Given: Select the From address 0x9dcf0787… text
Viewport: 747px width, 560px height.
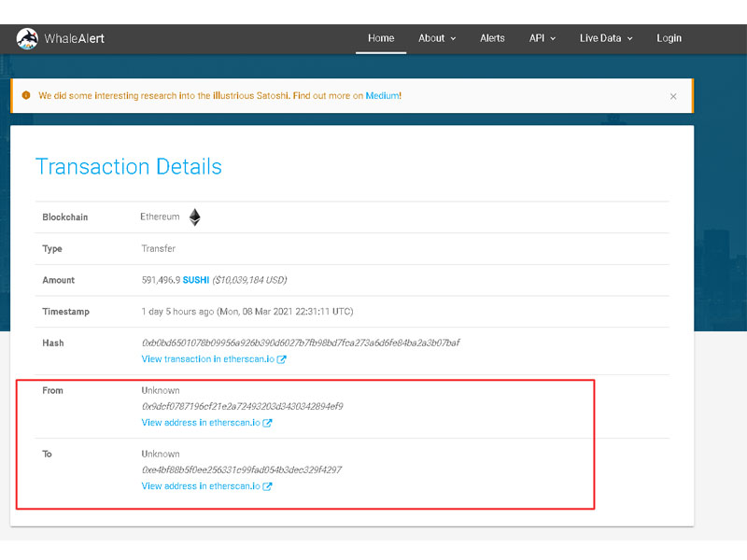Looking at the screenshot, I should [243, 406].
